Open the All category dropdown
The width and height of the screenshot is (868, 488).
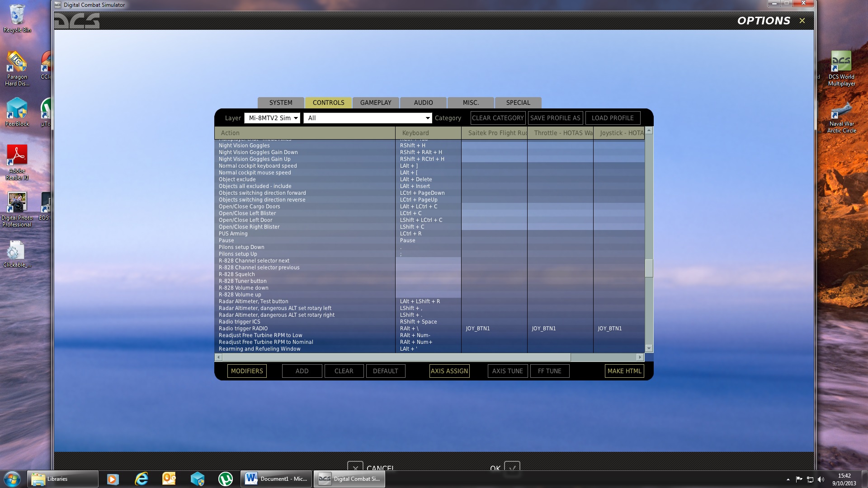(x=368, y=118)
